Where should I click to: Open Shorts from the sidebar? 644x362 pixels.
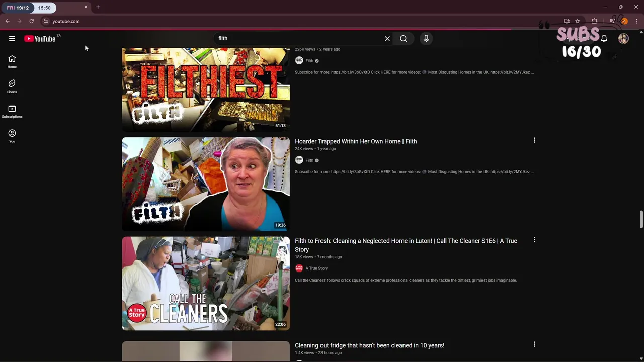click(12, 86)
